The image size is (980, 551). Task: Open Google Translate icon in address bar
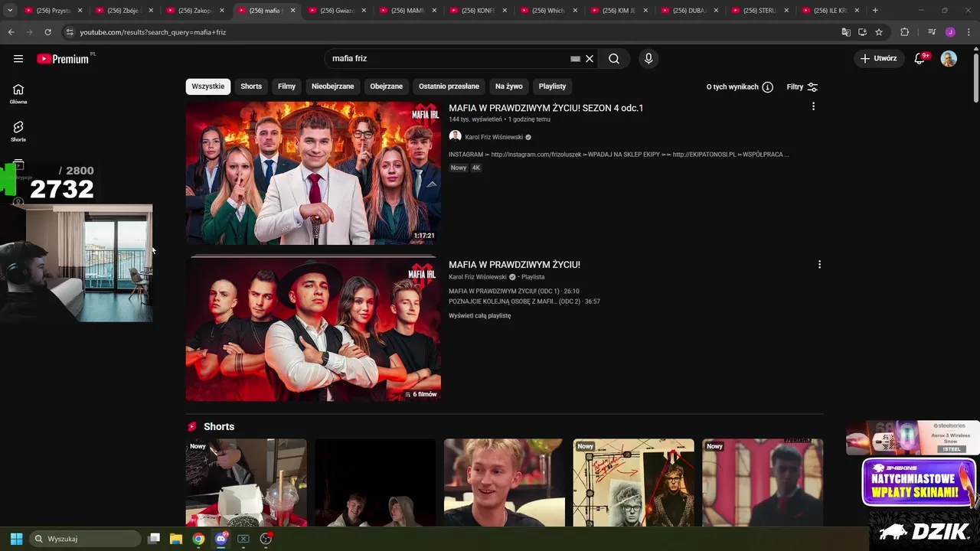(846, 32)
